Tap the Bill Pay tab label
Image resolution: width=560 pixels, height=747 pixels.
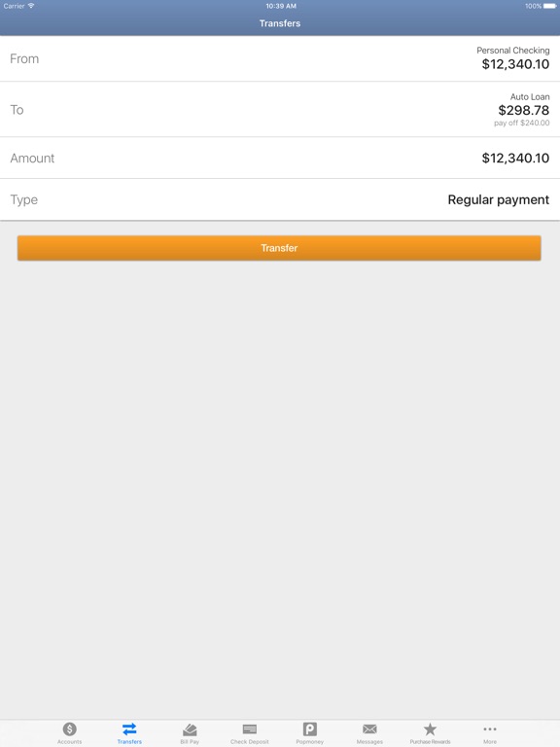tap(190, 742)
